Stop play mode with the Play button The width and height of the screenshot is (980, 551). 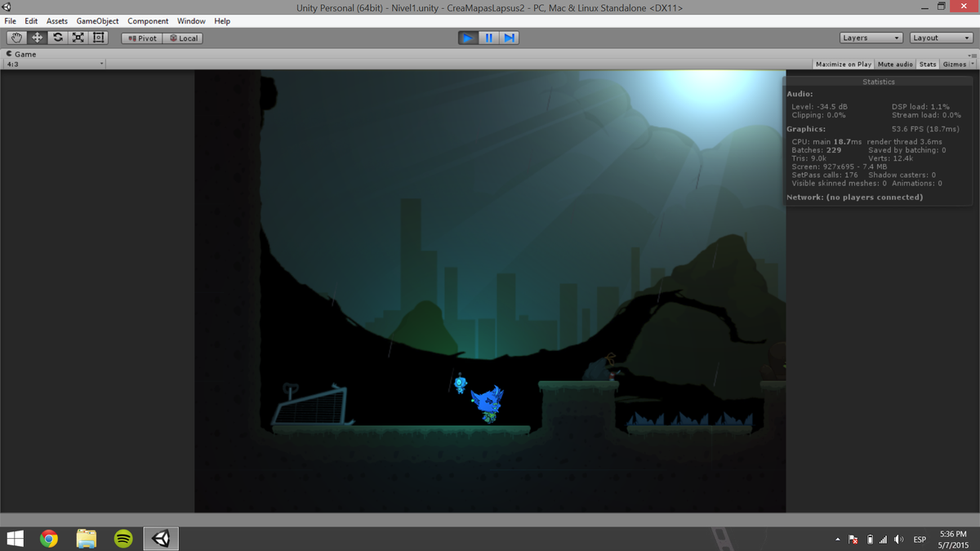pyautogui.click(x=467, y=38)
